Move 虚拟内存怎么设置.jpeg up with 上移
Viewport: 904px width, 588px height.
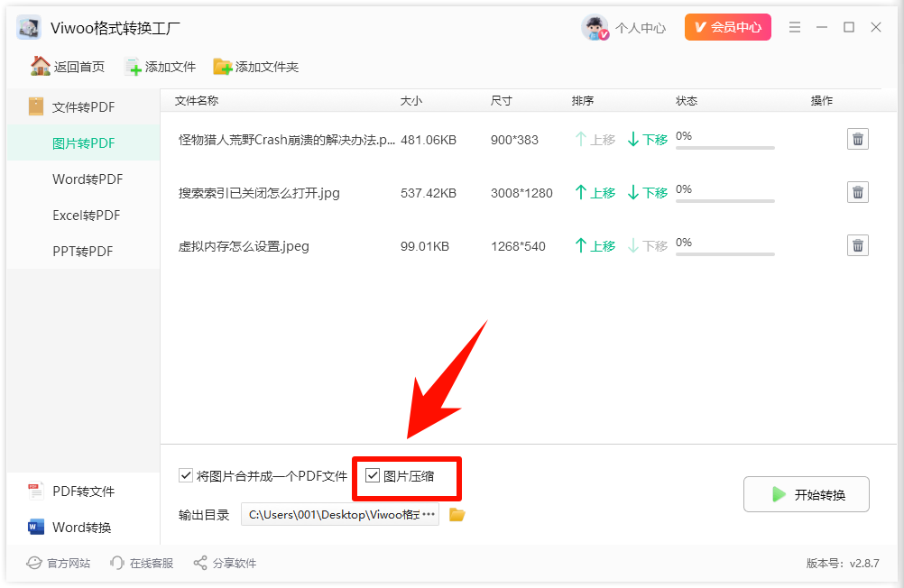[x=595, y=246]
